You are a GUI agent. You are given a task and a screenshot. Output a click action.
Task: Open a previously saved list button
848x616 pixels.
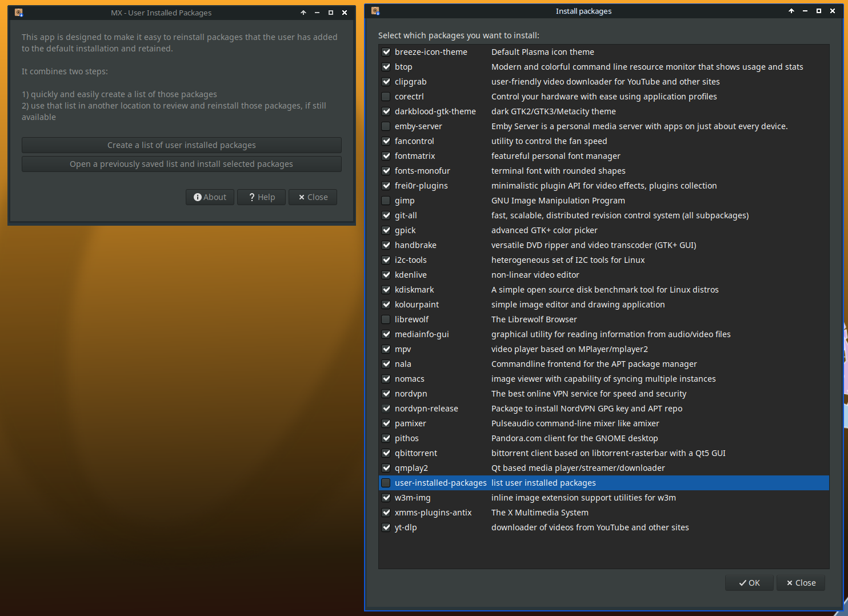[182, 164]
